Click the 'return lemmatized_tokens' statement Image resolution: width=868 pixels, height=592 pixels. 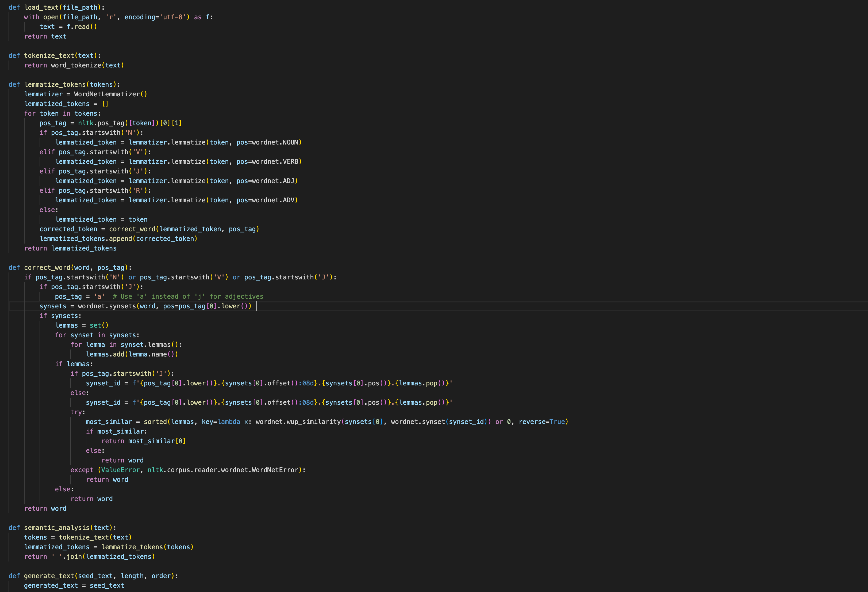click(70, 249)
